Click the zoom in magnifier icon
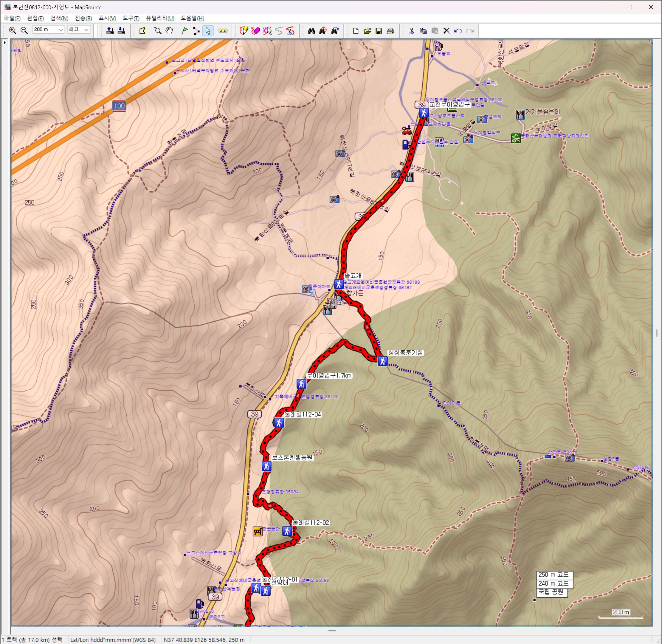 click(x=13, y=31)
